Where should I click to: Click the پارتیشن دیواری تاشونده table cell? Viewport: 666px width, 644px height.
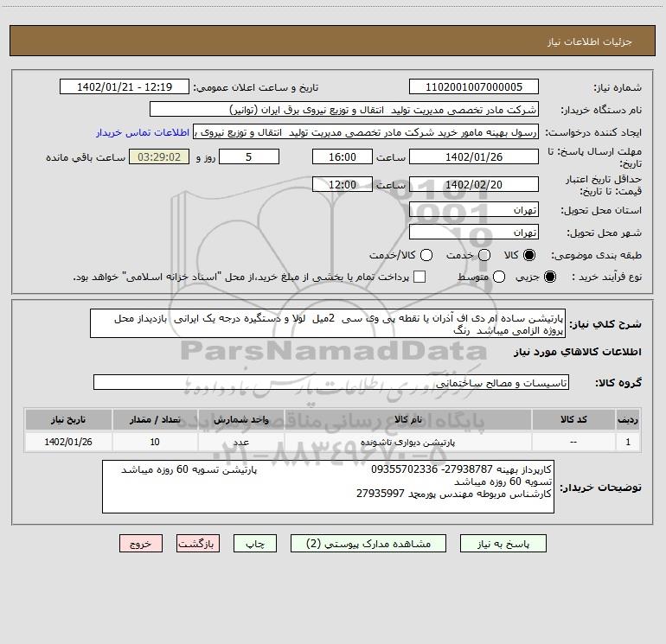click(x=407, y=442)
